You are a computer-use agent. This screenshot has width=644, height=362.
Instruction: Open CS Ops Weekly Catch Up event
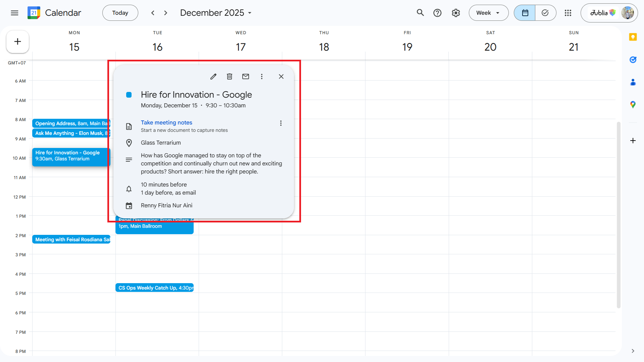154,288
